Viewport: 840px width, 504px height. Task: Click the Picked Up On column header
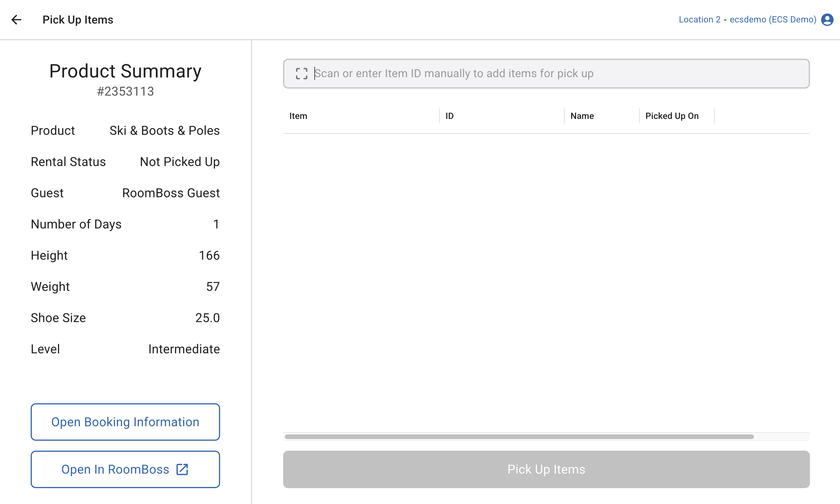click(671, 116)
